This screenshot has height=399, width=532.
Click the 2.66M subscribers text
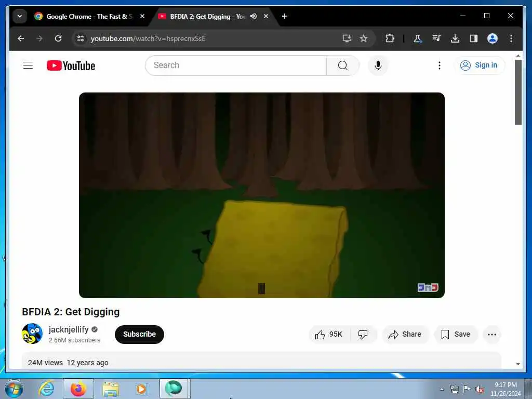[74, 340]
